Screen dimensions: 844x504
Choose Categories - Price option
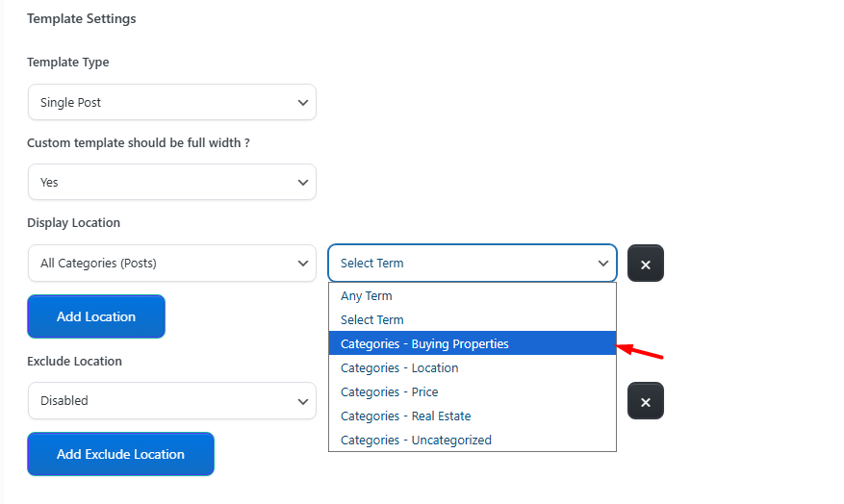390,392
